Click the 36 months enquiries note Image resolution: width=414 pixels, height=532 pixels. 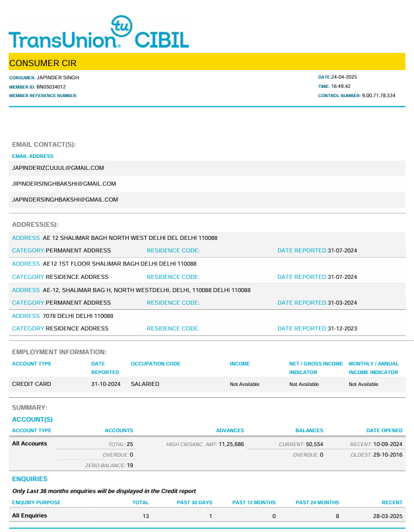(x=104, y=491)
